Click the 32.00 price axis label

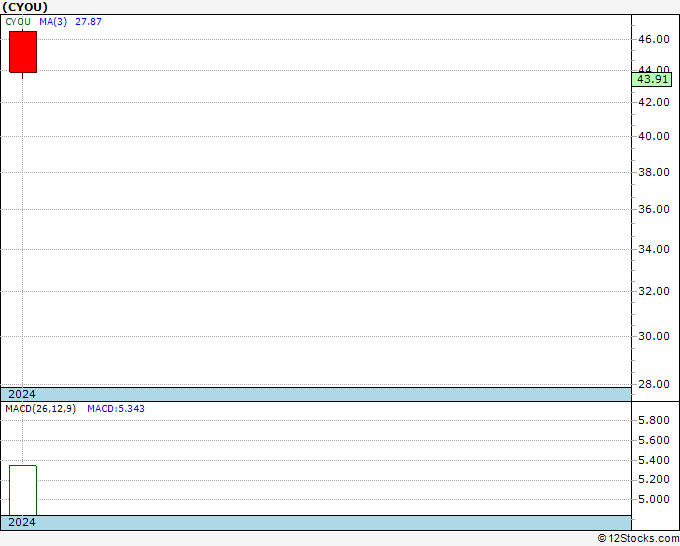pos(654,291)
